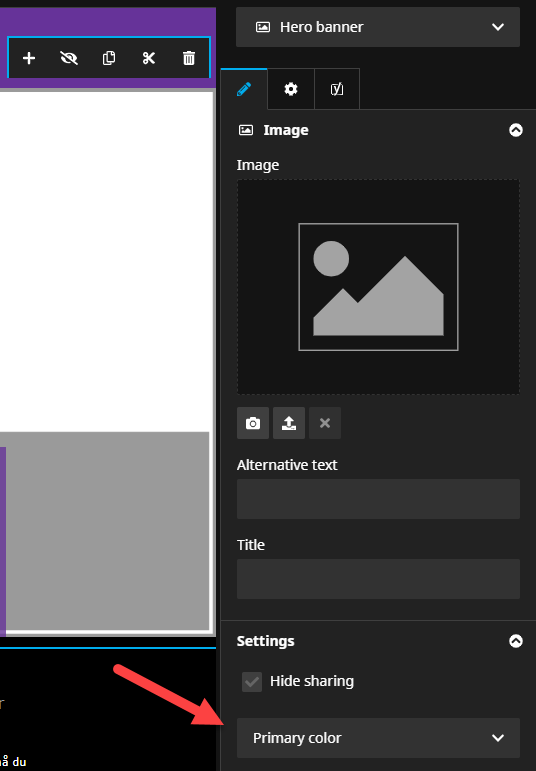Click the copy block icon
536x771 pixels.
point(109,58)
